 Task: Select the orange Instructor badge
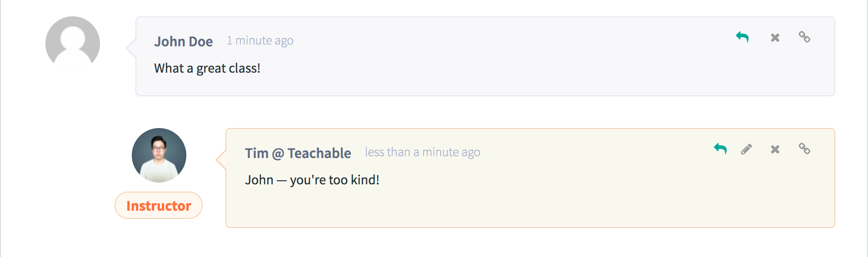(159, 205)
